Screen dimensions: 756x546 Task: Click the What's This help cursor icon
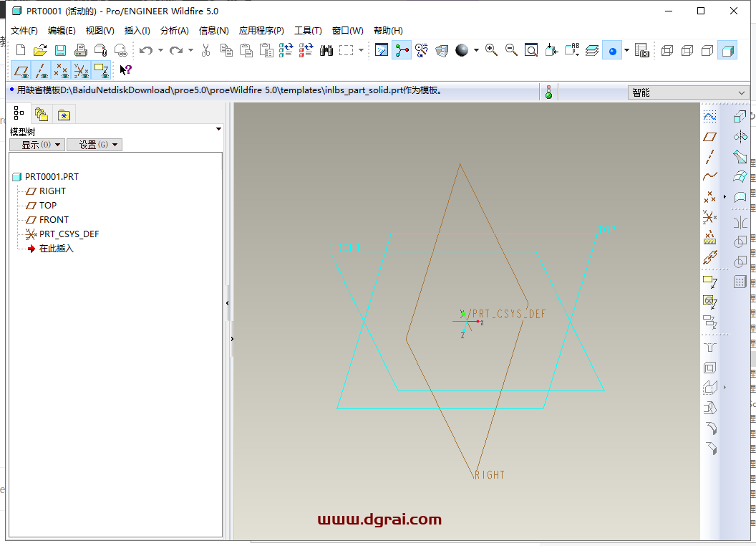(x=125, y=70)
